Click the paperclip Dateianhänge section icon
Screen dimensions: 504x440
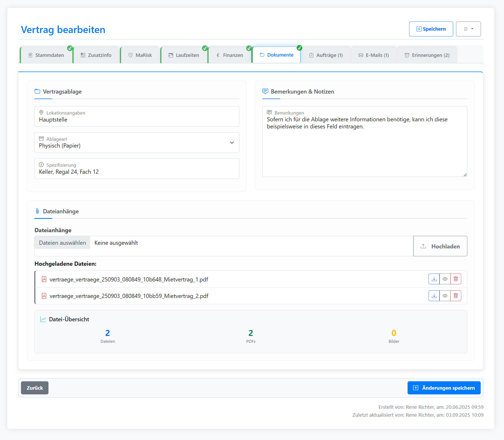[37, 211]
